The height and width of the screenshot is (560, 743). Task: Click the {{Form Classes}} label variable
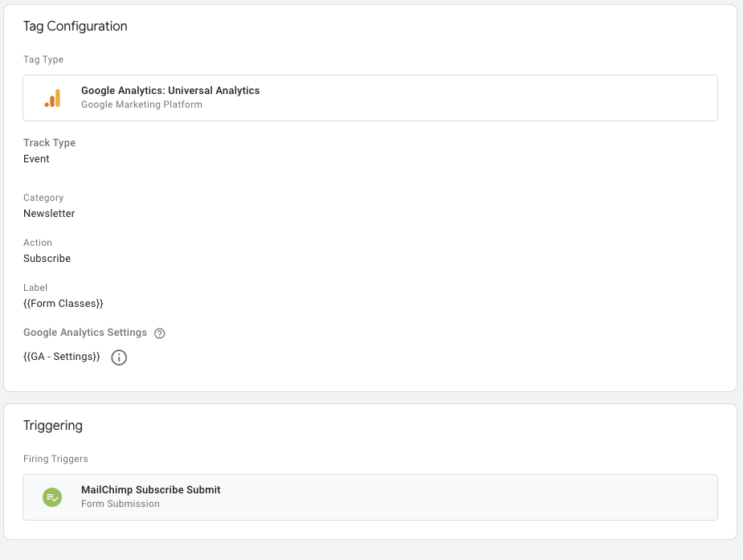pos(63,304)
